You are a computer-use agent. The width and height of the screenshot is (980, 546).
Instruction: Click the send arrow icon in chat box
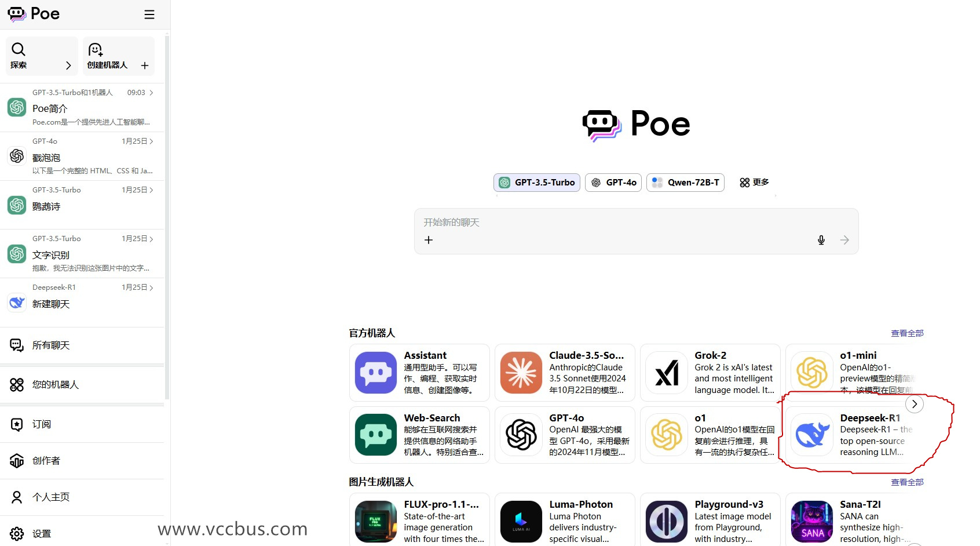point(844,240)
